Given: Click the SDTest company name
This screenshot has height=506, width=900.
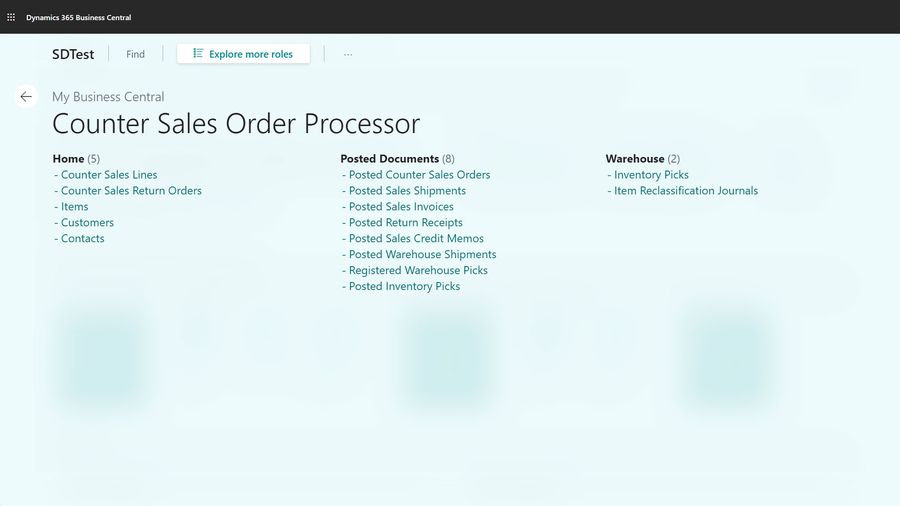Looking at the screenshot, I should tap(71, 54).
